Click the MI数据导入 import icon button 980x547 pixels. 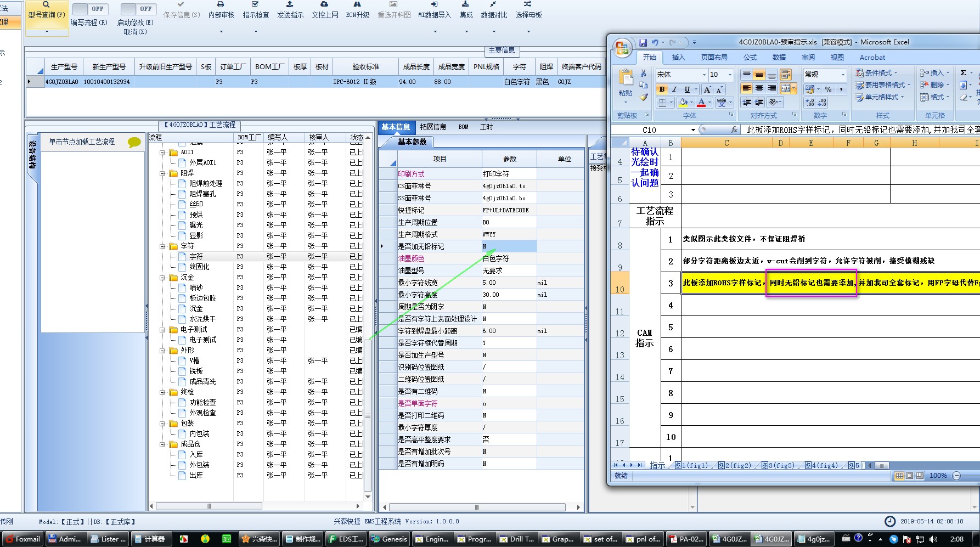434,10
